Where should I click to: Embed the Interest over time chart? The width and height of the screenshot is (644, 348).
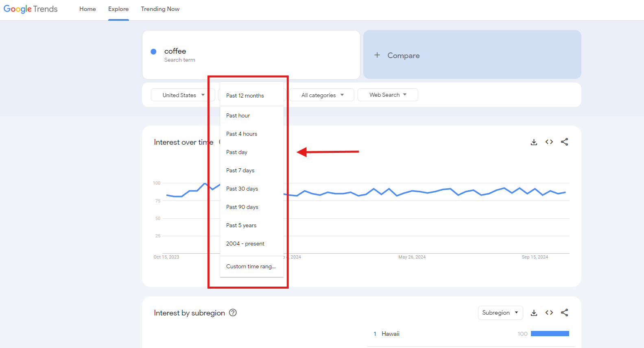[549, 142]
